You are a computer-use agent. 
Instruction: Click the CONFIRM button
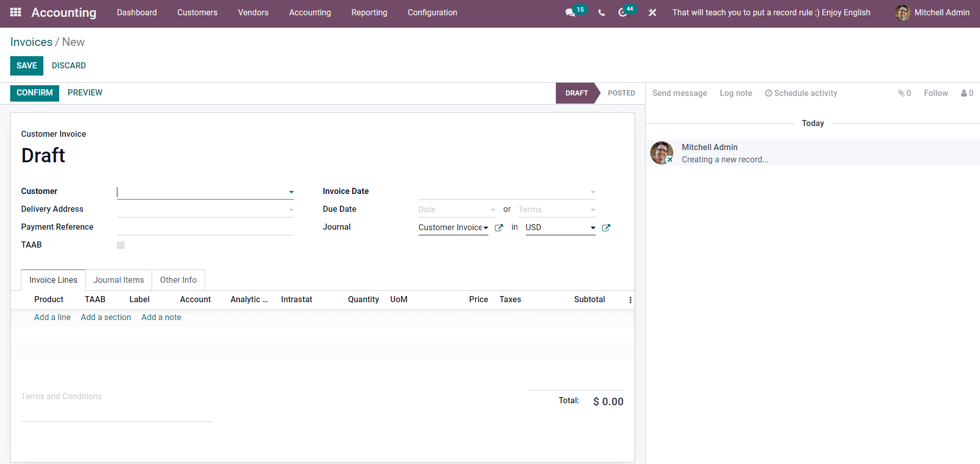[x=35, y=93]
